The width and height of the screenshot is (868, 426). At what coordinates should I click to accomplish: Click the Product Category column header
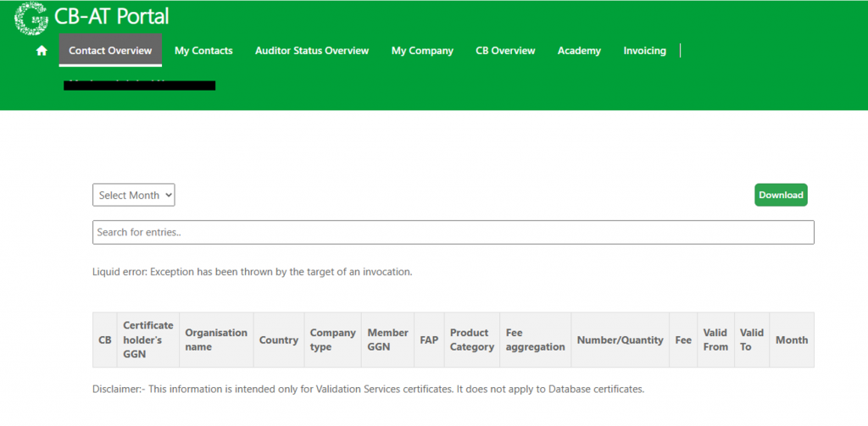[x=471, y=340]
